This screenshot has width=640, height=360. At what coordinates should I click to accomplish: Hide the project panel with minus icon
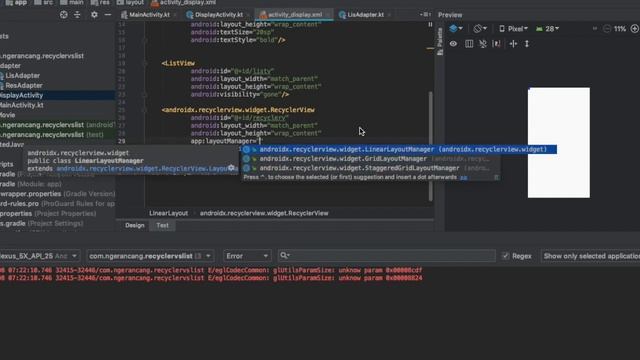coord(108,15)
